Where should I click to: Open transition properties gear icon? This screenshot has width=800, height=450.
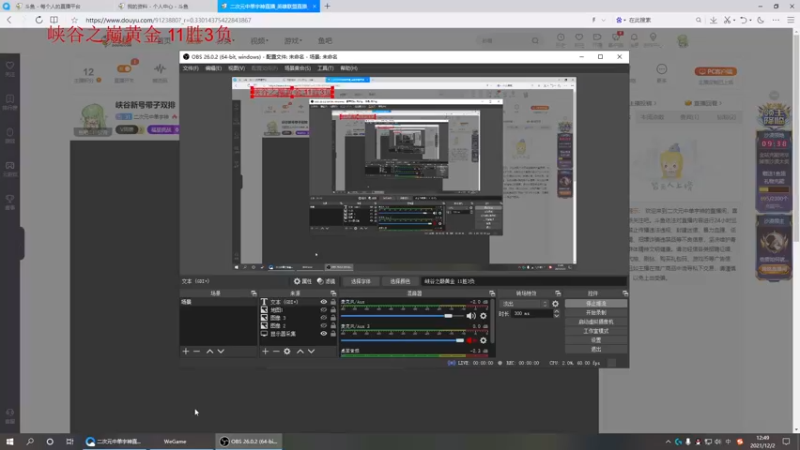[x=555, y=304]
